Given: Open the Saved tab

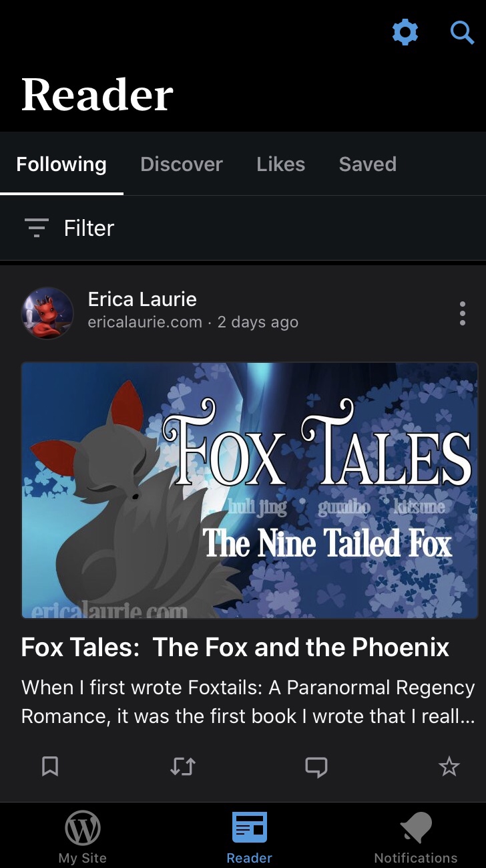Looking at the screenshot, I should (x=368, y=164).
